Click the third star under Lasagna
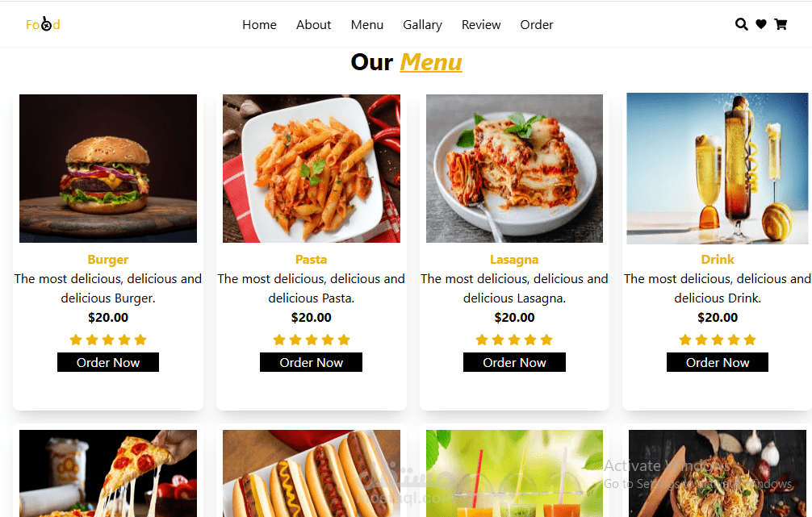812x517 pixels. 514,340
